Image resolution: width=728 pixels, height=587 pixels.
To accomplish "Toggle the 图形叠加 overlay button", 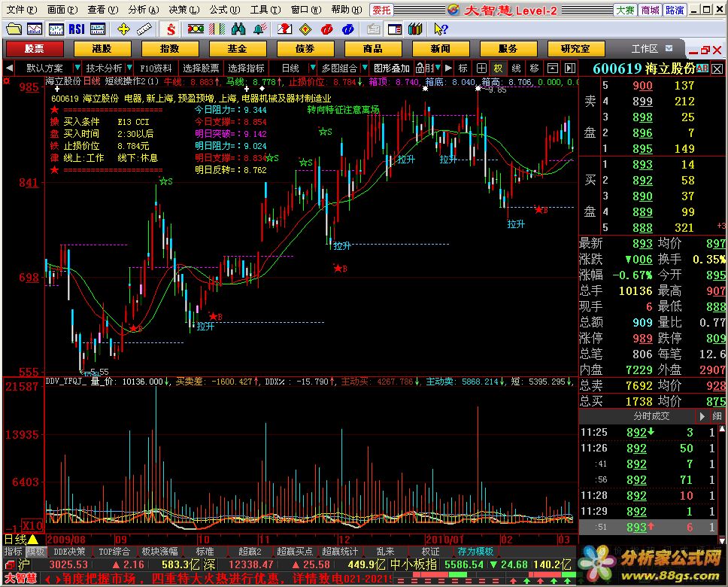I will pos(391,68).
